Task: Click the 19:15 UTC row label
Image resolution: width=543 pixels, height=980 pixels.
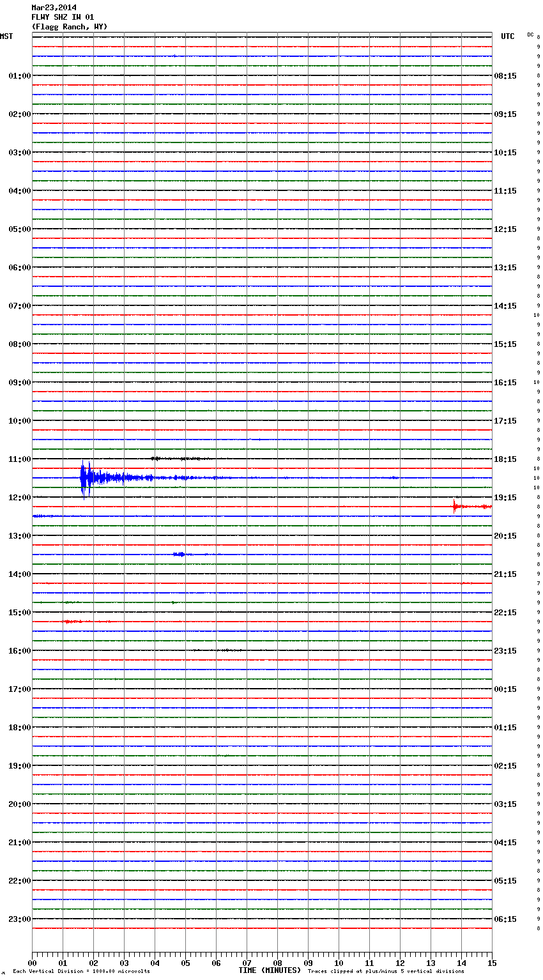Action: click(505, 497)
